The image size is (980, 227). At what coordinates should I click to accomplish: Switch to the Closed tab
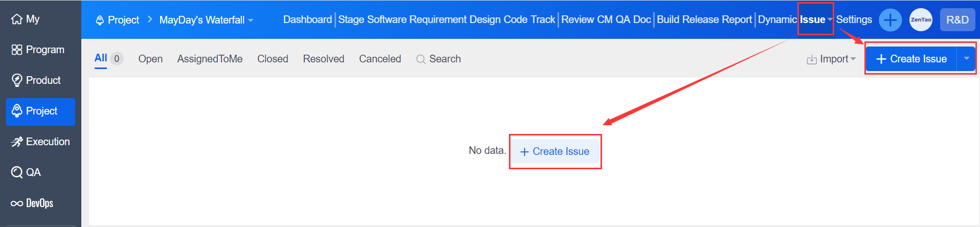[x=273, y=59]
